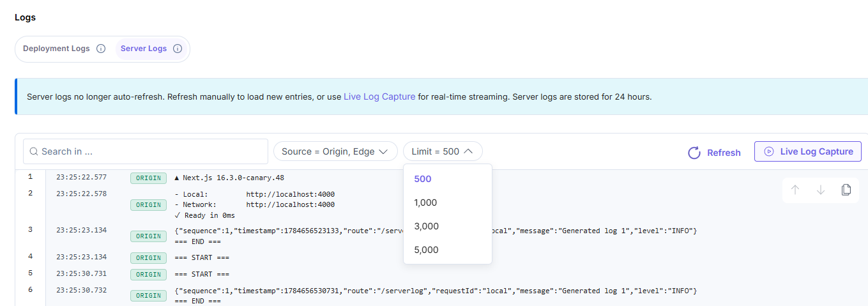Click the timestamp 23:25:22.578
868x306 pixels.
coord(82,194)
